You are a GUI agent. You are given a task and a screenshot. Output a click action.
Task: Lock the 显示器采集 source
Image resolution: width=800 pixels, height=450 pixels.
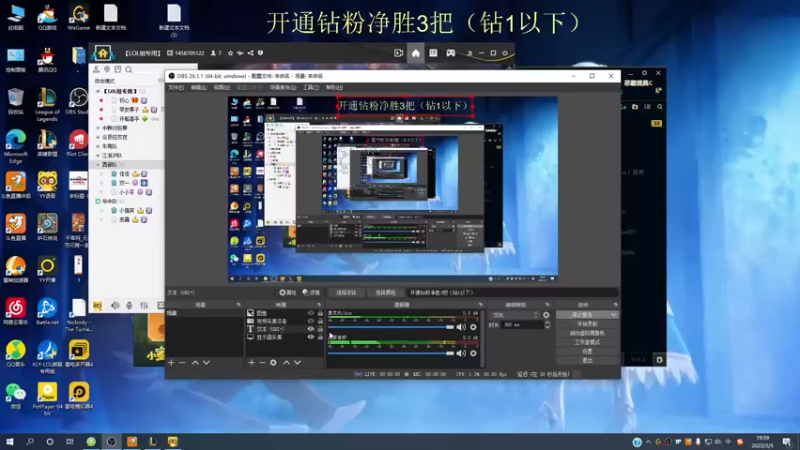click(320, 337)
